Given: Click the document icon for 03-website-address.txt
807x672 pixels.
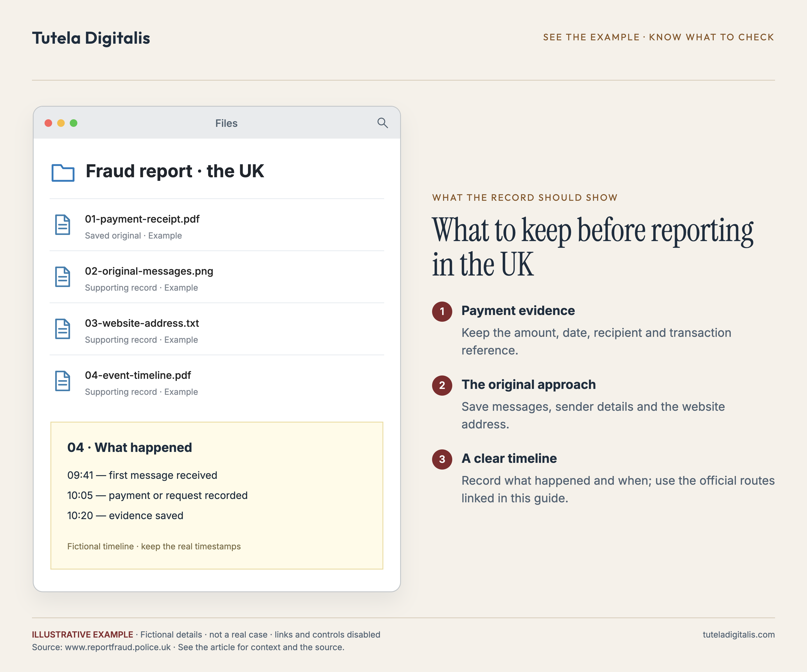Looking at the screenshot, I should pos(63,329).
